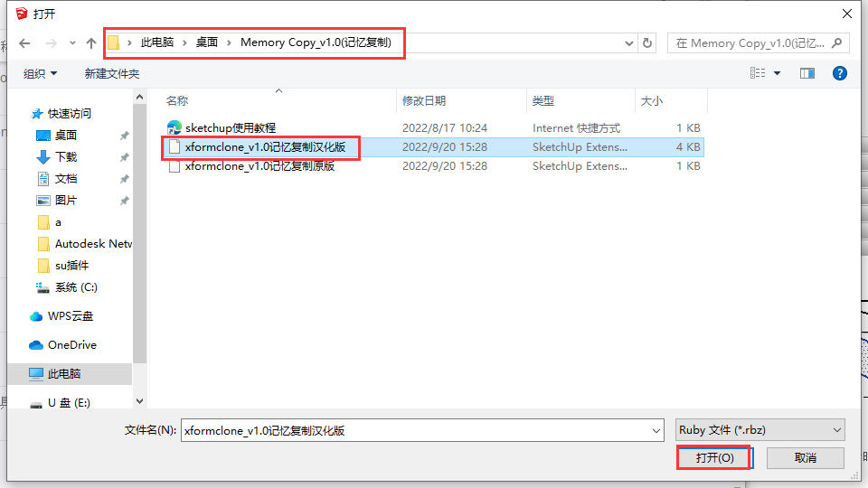Open 图片 folder in sidebar
This screenshot has height=488, width=868.
tap(65, 201)
